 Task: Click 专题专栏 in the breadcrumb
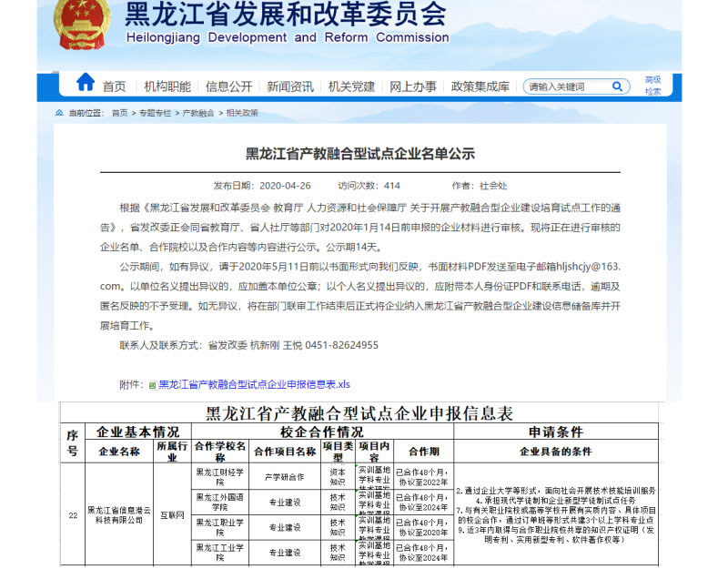tap(155, 113)
